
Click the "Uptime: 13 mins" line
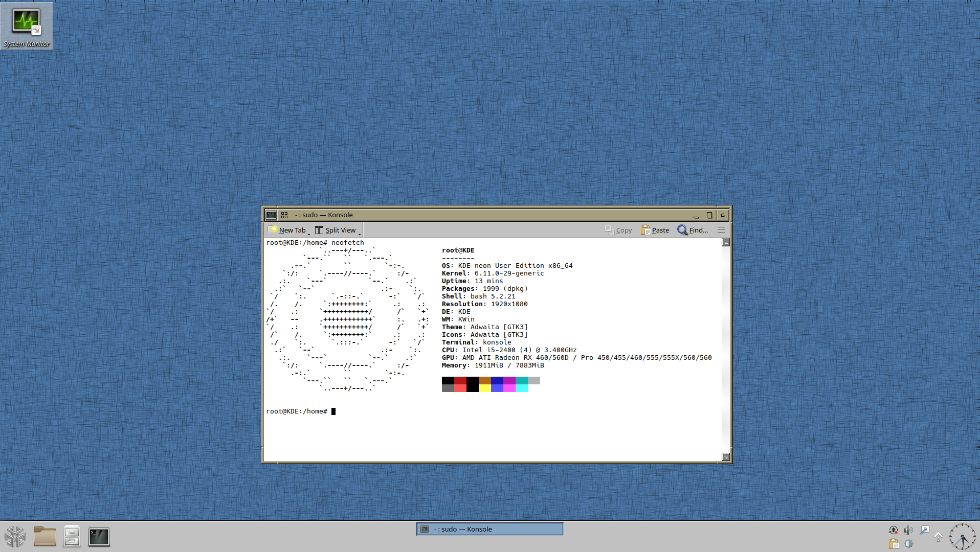(x=473, y=281)
